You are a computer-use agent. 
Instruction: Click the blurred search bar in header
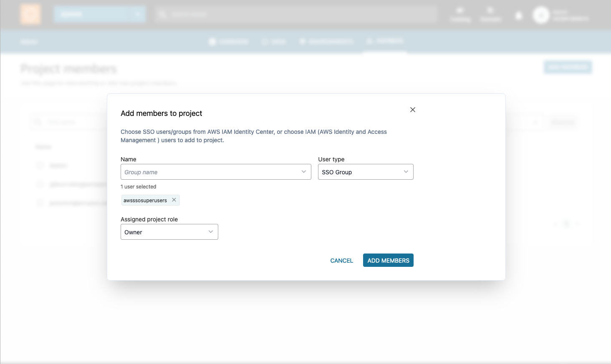pos(296,14)
